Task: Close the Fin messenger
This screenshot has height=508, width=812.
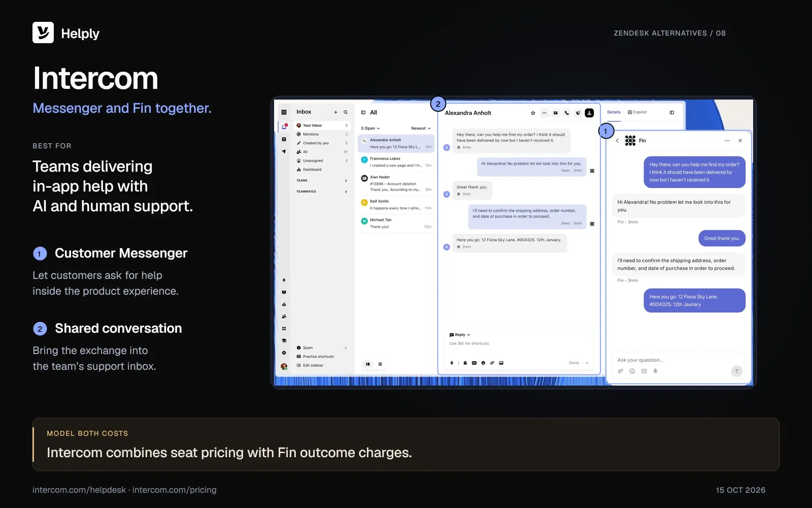Action: 740,141
